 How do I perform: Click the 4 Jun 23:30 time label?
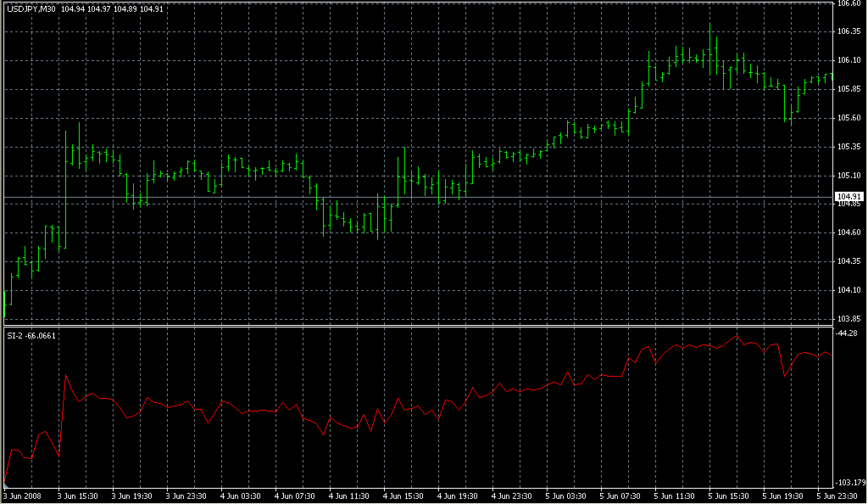click(511, 496)
